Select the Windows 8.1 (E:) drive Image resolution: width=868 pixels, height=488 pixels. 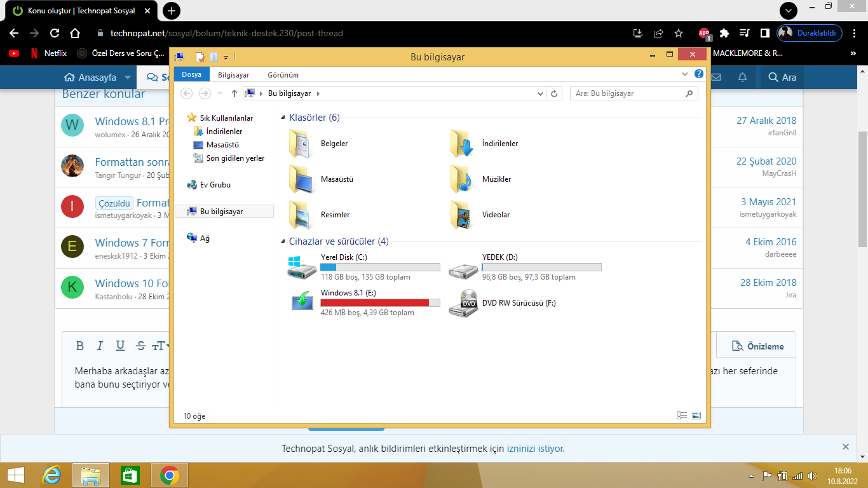click(363, 303)
